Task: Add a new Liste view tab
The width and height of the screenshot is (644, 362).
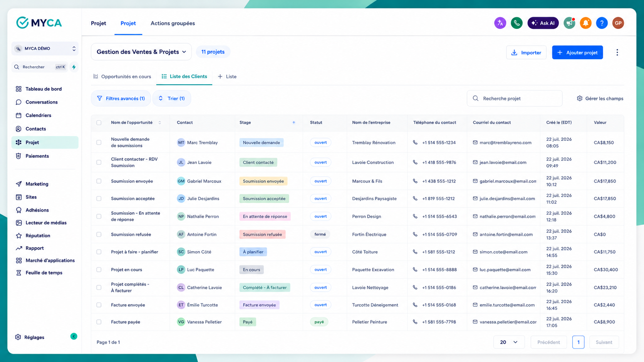Action: 227,77
